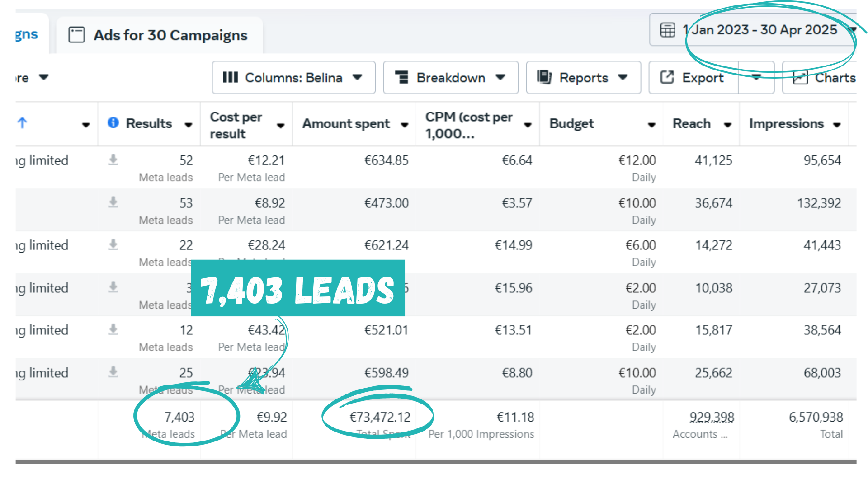Click download icon in 25 leads row
This screenshot has height=488, width=868.
[113, 372]
